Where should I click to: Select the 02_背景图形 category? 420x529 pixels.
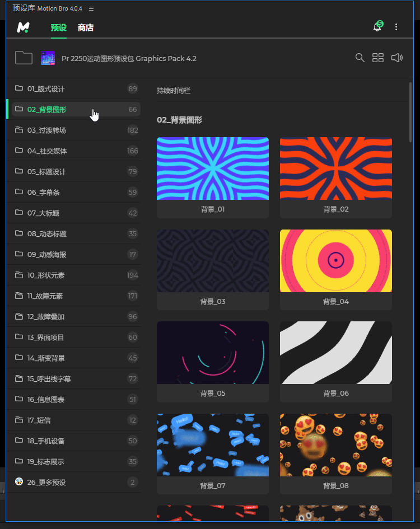click(76, 109)
